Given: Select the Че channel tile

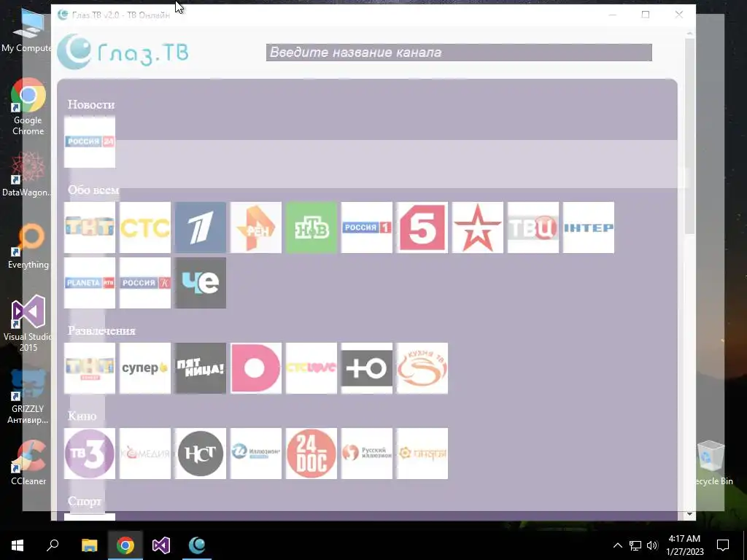Looking at the screenshot, I should 201,283.
